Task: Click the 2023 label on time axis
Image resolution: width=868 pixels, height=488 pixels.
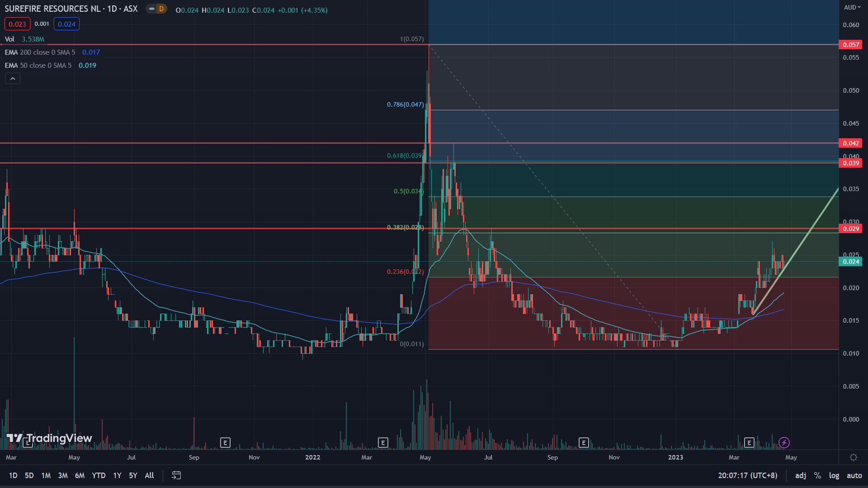Action: pyautogui.click(x=675, y=457)
